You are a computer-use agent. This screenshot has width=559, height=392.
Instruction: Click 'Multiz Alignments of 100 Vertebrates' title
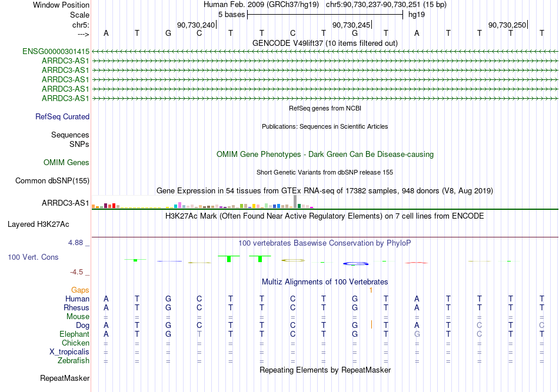click(x=325, y=282)
